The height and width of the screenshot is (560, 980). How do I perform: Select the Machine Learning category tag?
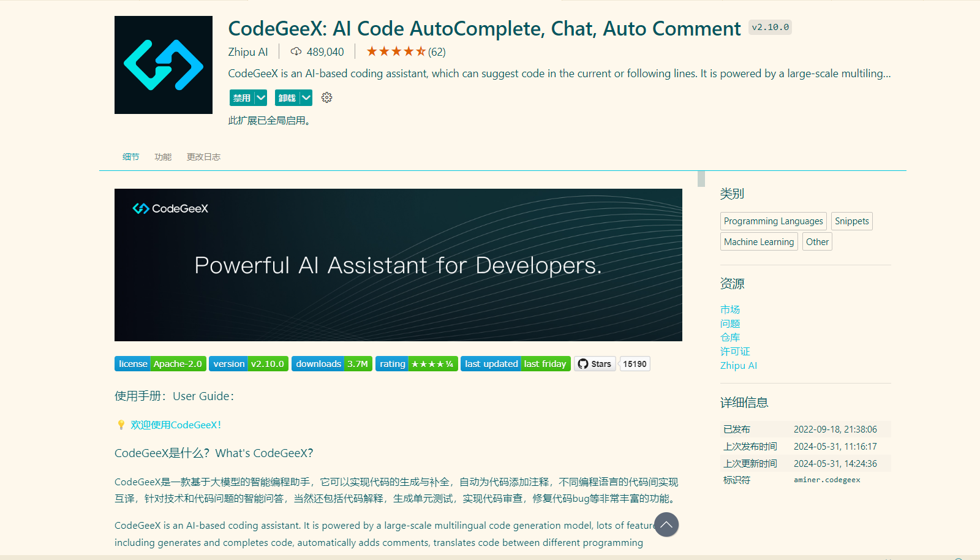click(x=759, y=241)
